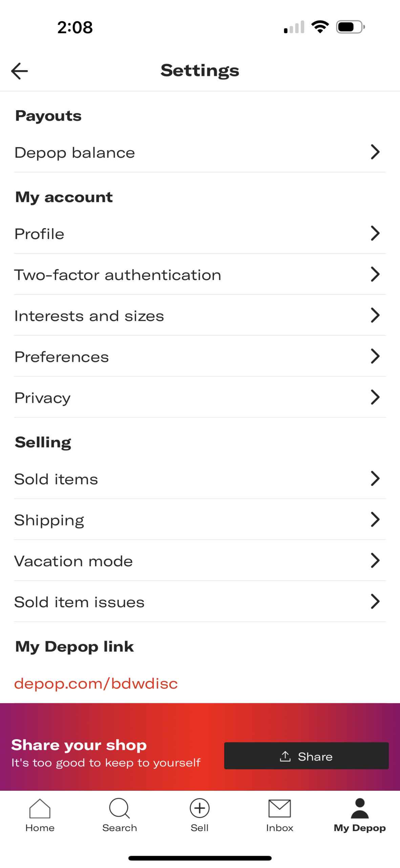Open Interests and sizes settings
Screen dimensions: 400x868
point(200,315)
